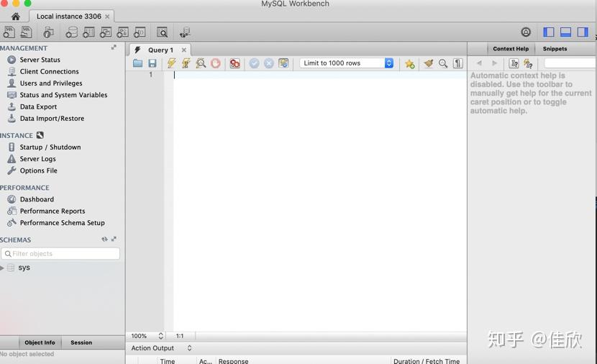Close Local instance 3306 tab
Screen dimensions: 597x364
click(x=107, y=17)
